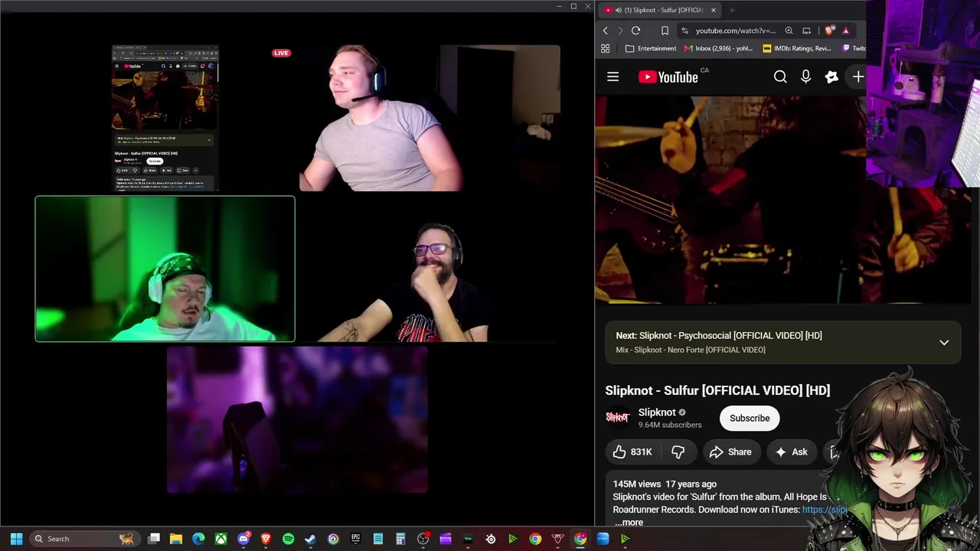Open Xbox app from taskbar

click(220, 539)
